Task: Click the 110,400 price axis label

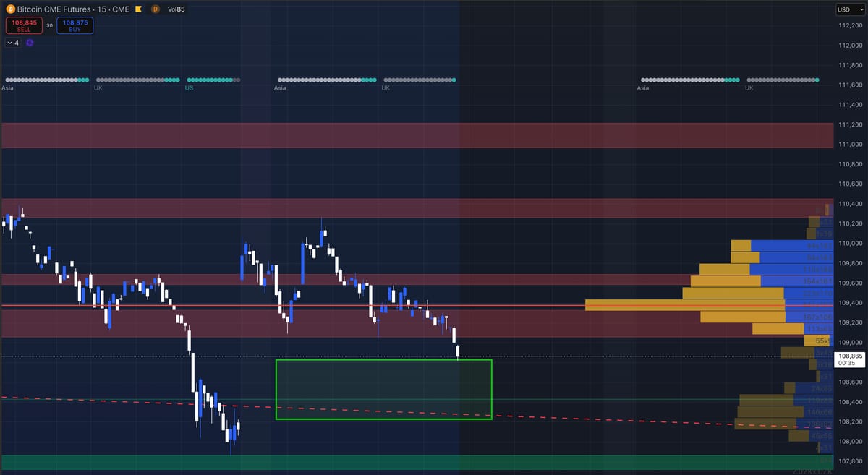Action: [x=849, y=204]
